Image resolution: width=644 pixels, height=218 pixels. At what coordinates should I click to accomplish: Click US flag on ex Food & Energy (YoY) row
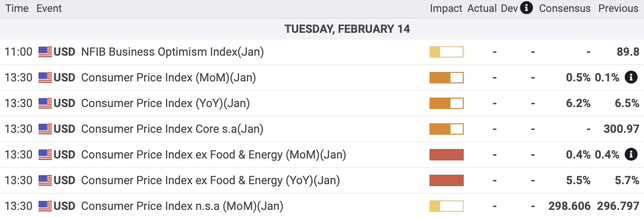click(x=45, y=180)
